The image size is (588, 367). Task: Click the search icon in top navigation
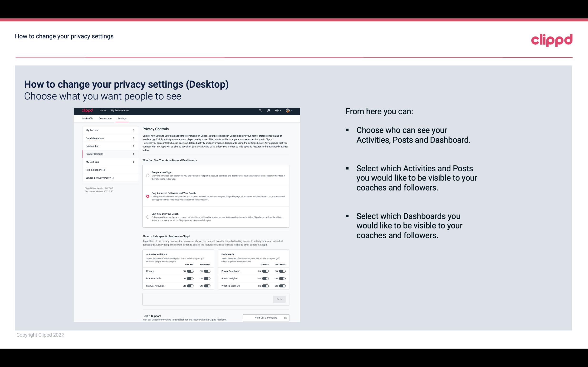coord(260,110)
